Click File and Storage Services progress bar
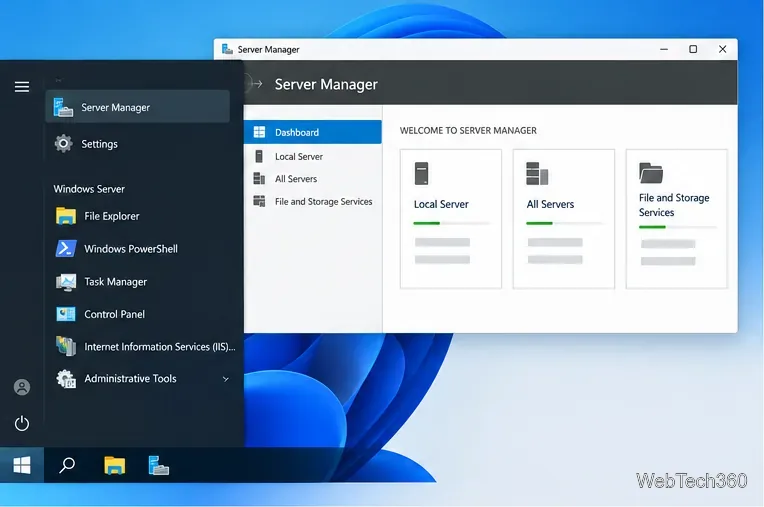The width and height of the screenshot is (764, 507). tap(677, 227)
